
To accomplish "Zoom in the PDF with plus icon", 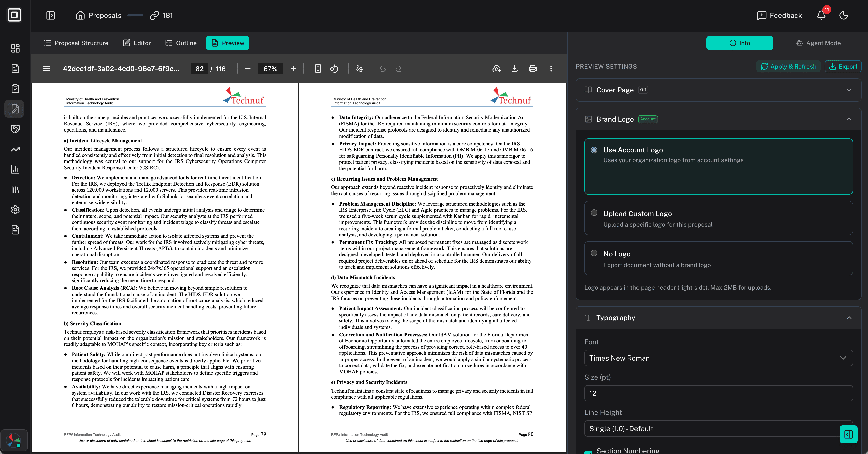I will point(293,69).
